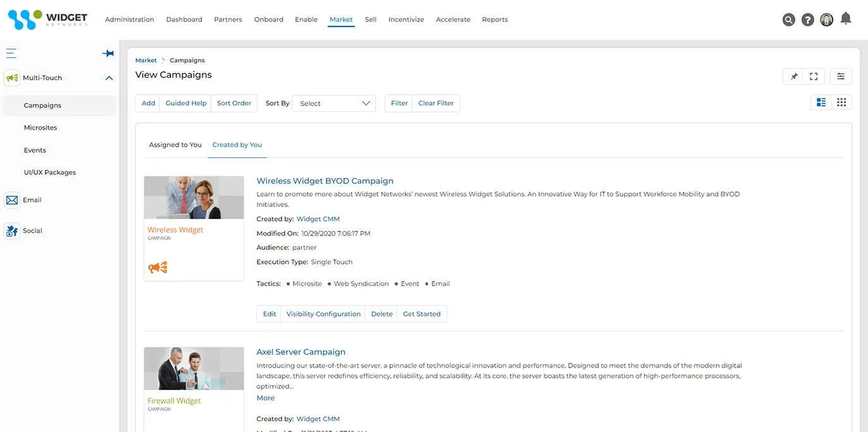Open the search icon in the top bar
The image size is (868, 432).
click(x=788, y=18)
